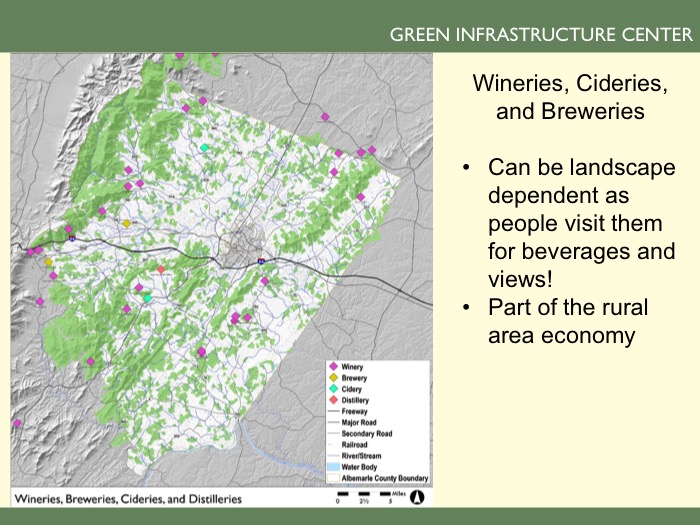Viewport: 700px width, 525px height.
Task: Click the Green Infrastructure Center header text
Action: tap(541, 35)
